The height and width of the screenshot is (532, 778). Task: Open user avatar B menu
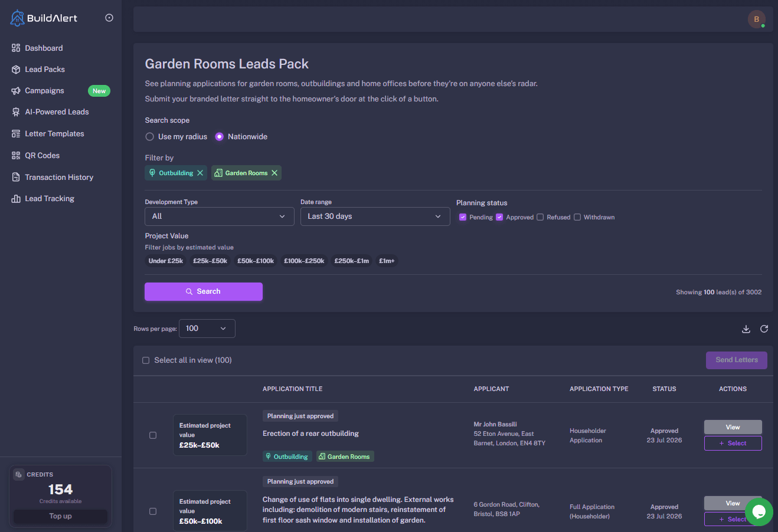(x=757, y=19)
